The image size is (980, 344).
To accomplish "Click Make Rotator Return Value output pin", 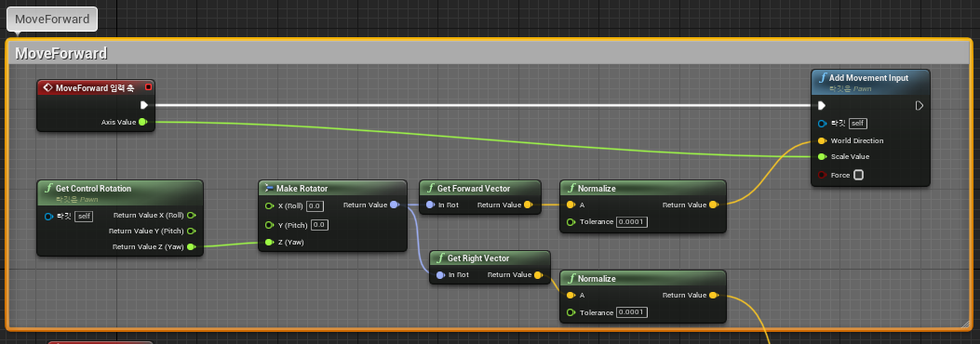I will tap(395, 205).
